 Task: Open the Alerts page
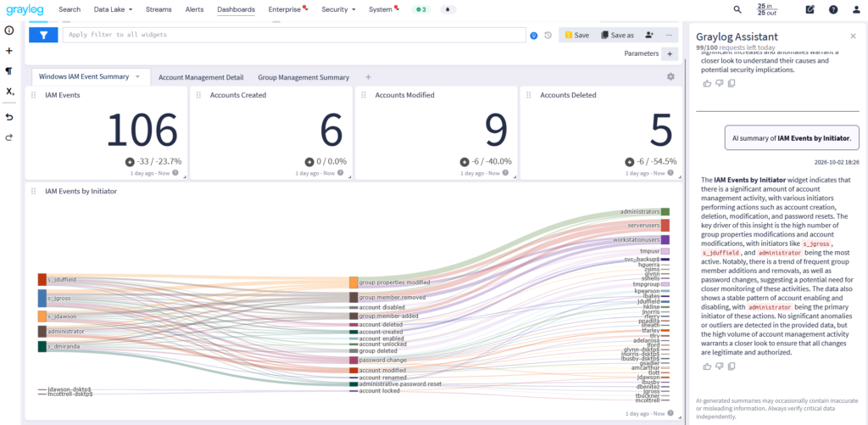pos(194,9)
